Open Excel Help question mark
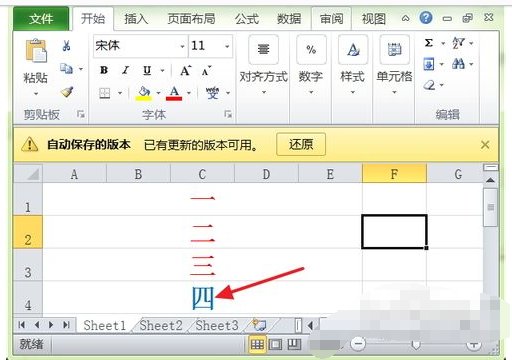 pyautogui.click(x=426, y=17)
